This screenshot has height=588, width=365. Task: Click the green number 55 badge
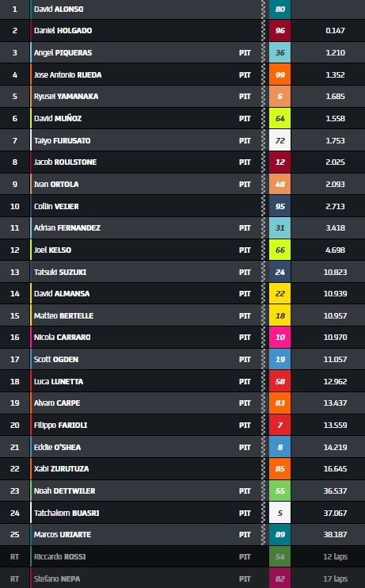coord(280,491)
